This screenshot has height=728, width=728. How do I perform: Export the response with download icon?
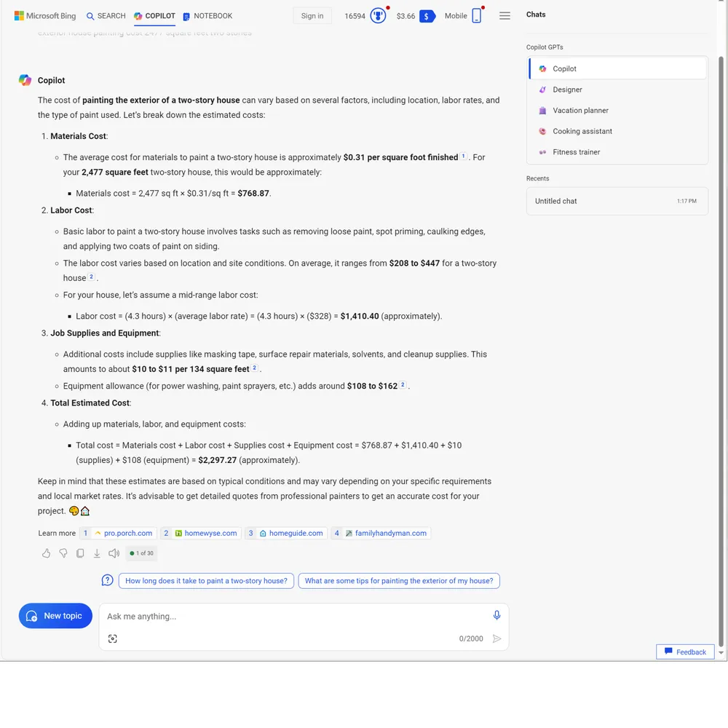click(x=97, y=553)
